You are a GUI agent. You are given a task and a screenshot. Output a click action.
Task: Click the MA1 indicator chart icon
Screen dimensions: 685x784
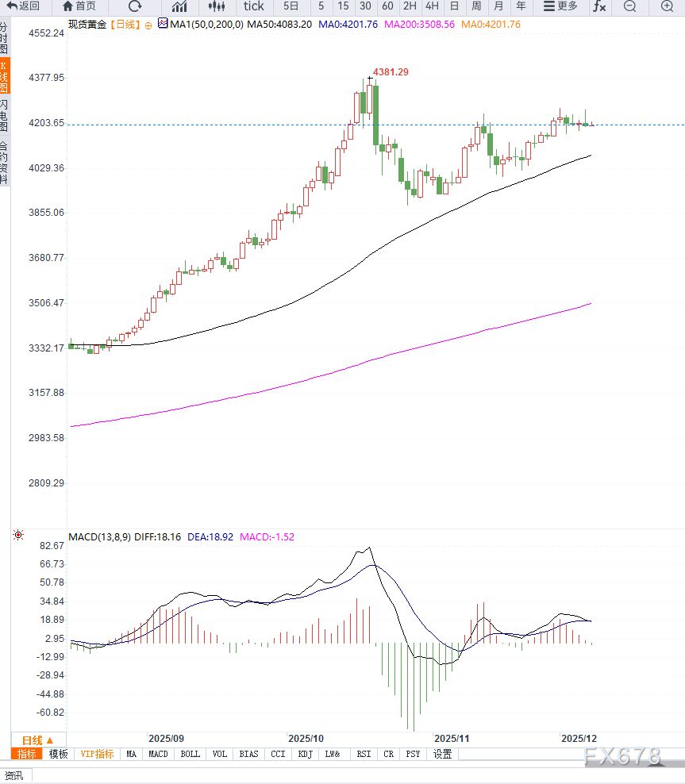point(163,24)
